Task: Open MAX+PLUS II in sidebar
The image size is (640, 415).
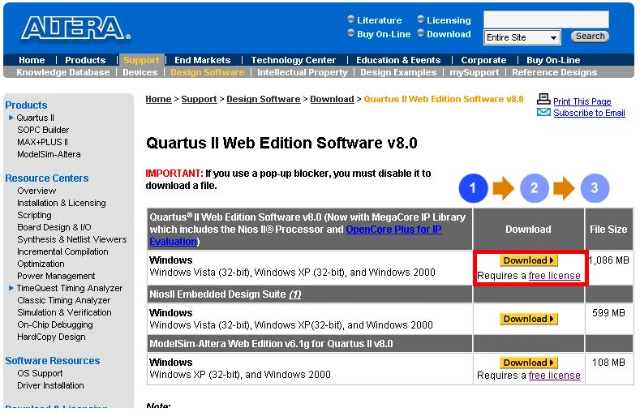Action: 42,142
